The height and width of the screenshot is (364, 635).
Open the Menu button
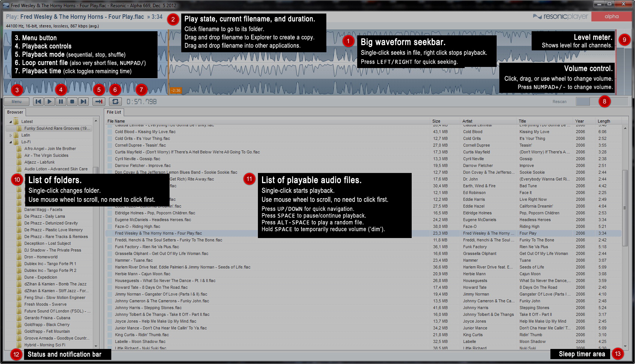click(17, 102)
